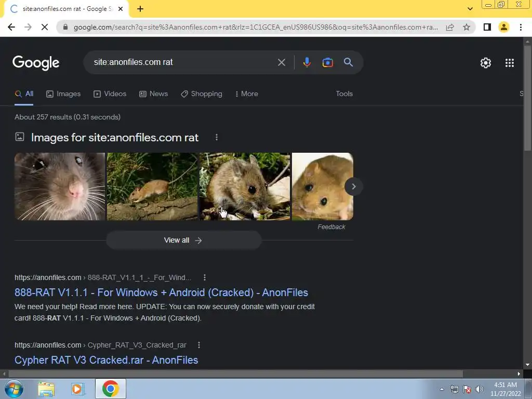Open Windows Start menu

tap(14, 389)
